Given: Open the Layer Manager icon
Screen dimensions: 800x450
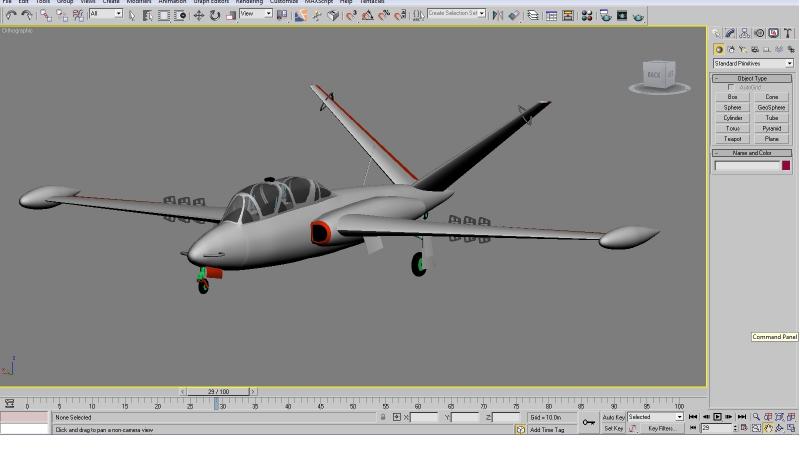Looking at the screenshot, I should [x=533, y=16].
